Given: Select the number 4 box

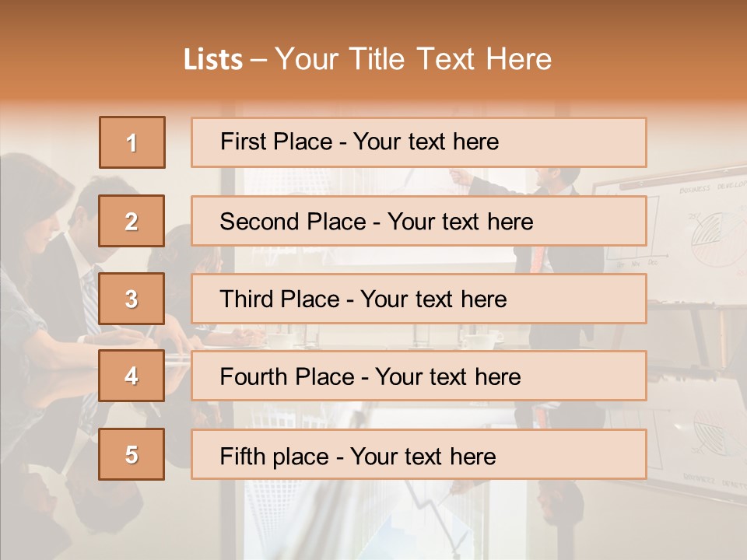Looking at the screenshot, I should click(x=132, y=376).
